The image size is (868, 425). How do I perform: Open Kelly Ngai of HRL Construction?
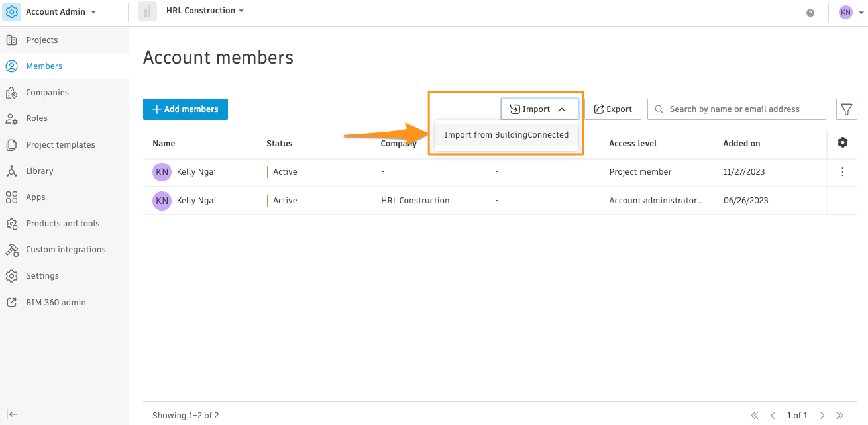tap(196, 201)
